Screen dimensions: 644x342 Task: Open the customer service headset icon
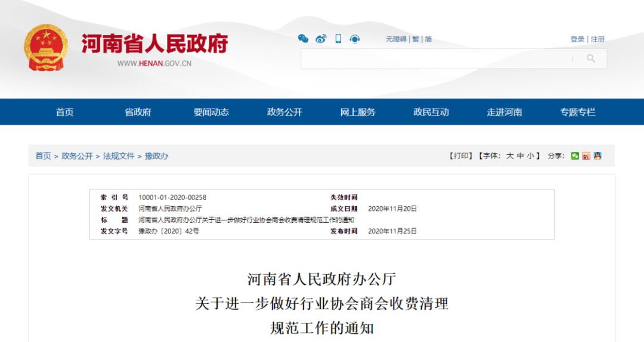[x=355, y=39]
